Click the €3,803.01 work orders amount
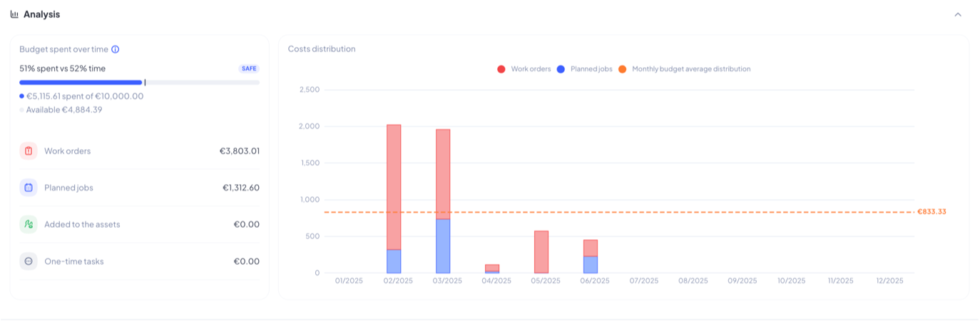This screenshot has width=980, height=322. (240, 151)
